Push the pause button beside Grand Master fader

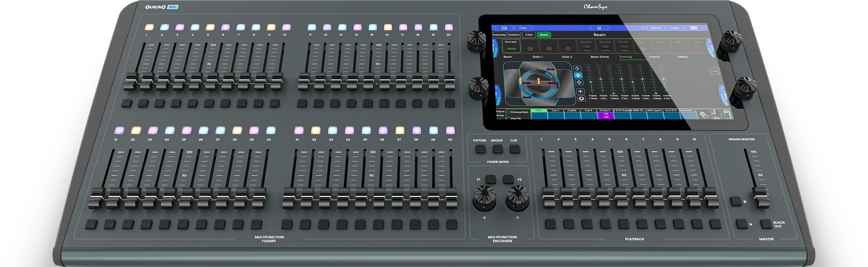pos(735,201)
